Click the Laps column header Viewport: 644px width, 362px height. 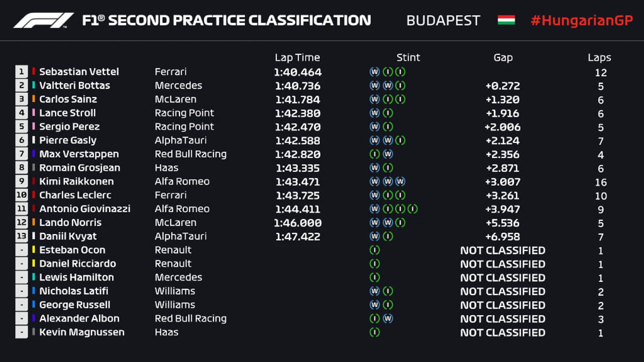tap(599, 57)
